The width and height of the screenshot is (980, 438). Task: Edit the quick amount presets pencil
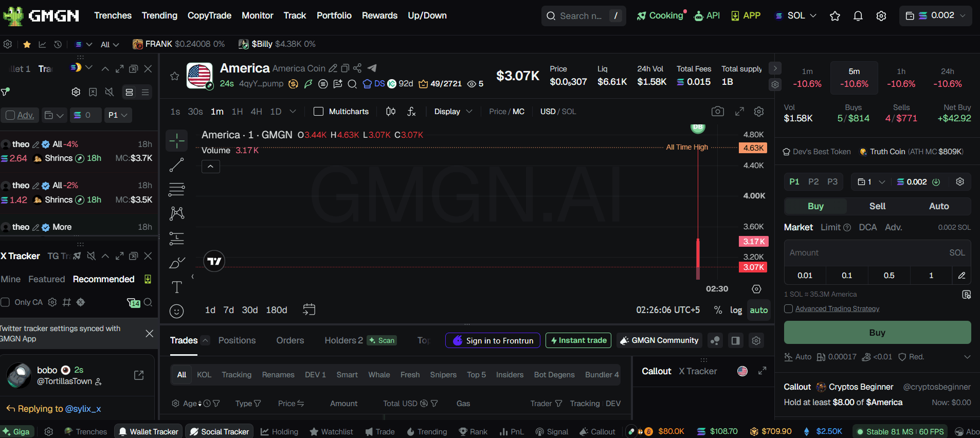[x=961, y=276]
